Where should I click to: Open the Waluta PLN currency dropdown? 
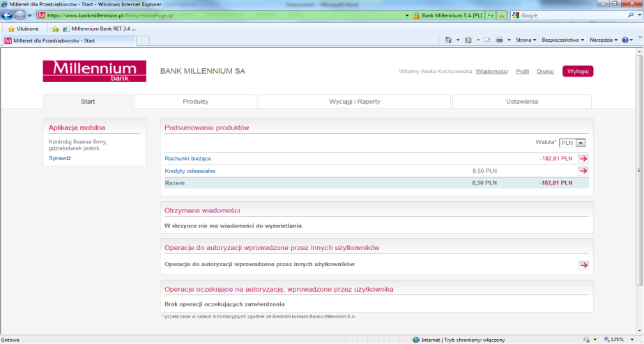(572, 143)
